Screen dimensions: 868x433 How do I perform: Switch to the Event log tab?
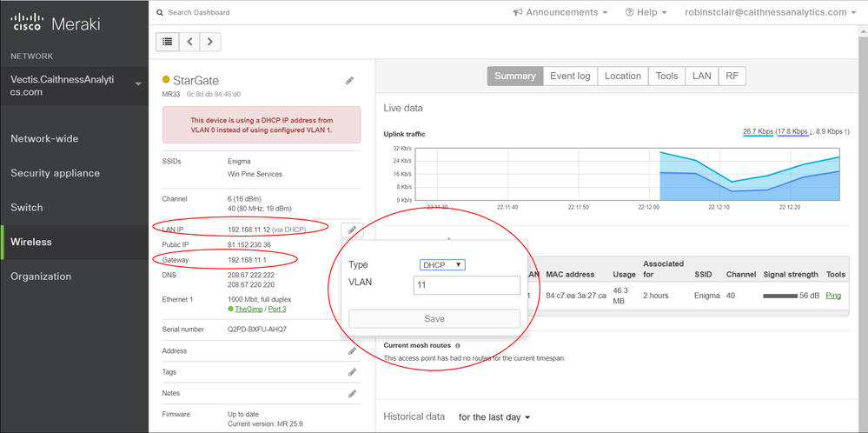[x=570, y=77]
